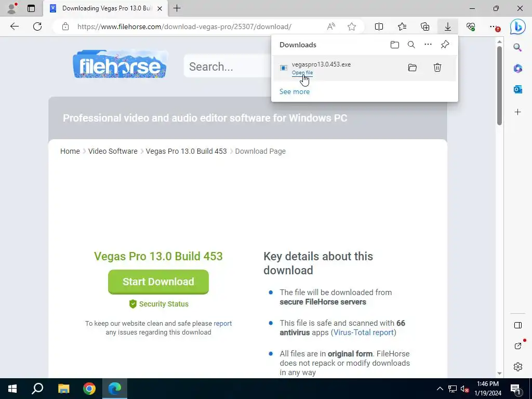This screenshot has height=399, width=532.
Task: Close the Downloading Vegas Pro tab
Action: pos(160,8)
